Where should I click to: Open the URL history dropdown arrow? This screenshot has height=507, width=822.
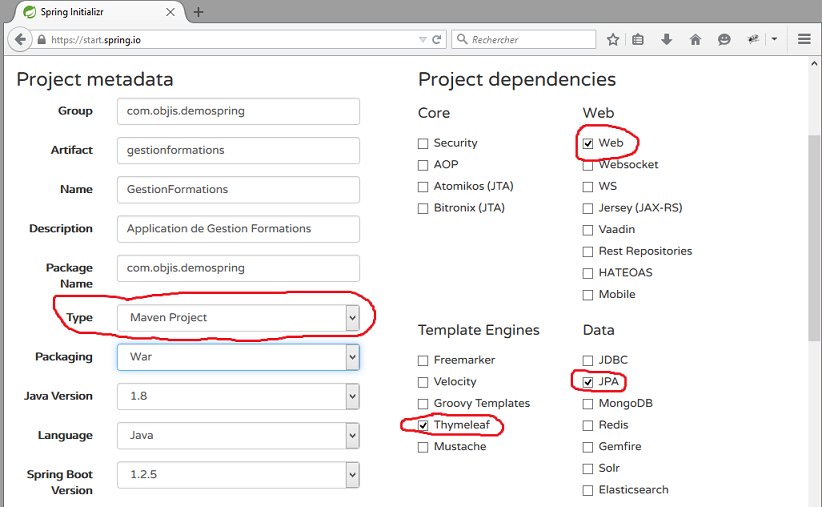point(423,39)
